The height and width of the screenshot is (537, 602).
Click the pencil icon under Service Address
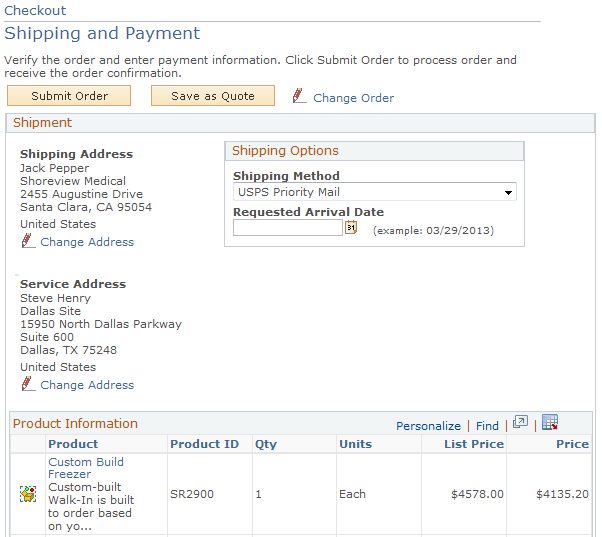pyautogui.click(x=28, y=384)
